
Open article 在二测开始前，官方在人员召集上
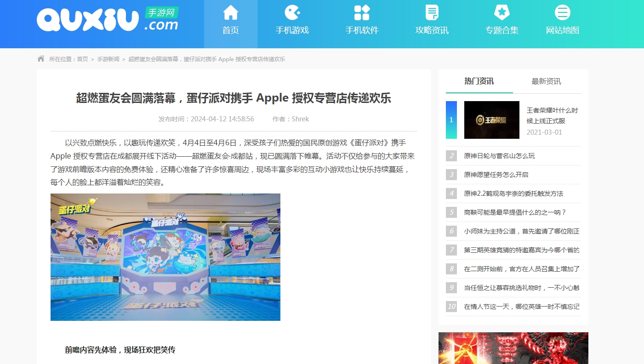[x=522, y=269]
